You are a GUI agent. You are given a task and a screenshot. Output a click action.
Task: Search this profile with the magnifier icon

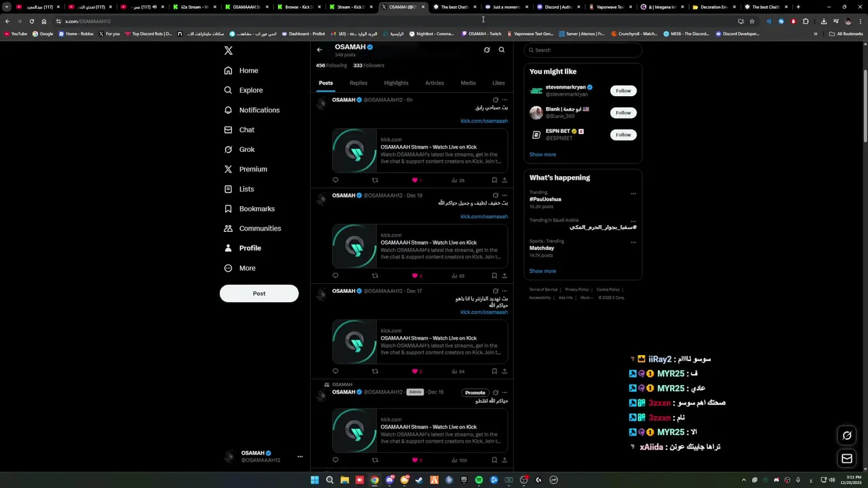[x=502, y=49]
